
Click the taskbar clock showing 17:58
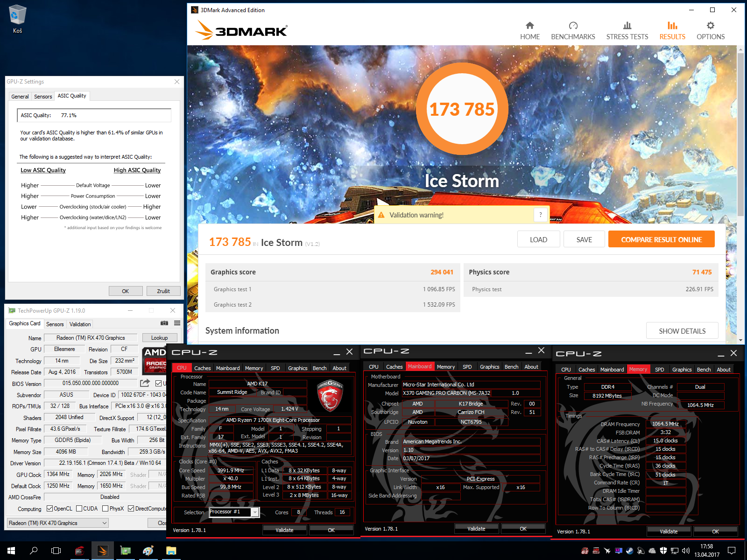coord(707,551)
